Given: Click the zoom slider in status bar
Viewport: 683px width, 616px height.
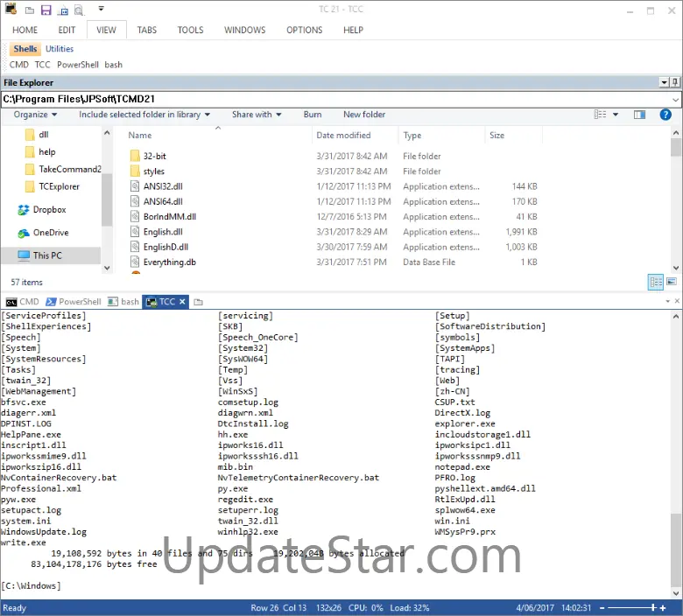Looking at the screenshot, I should 630,608.
